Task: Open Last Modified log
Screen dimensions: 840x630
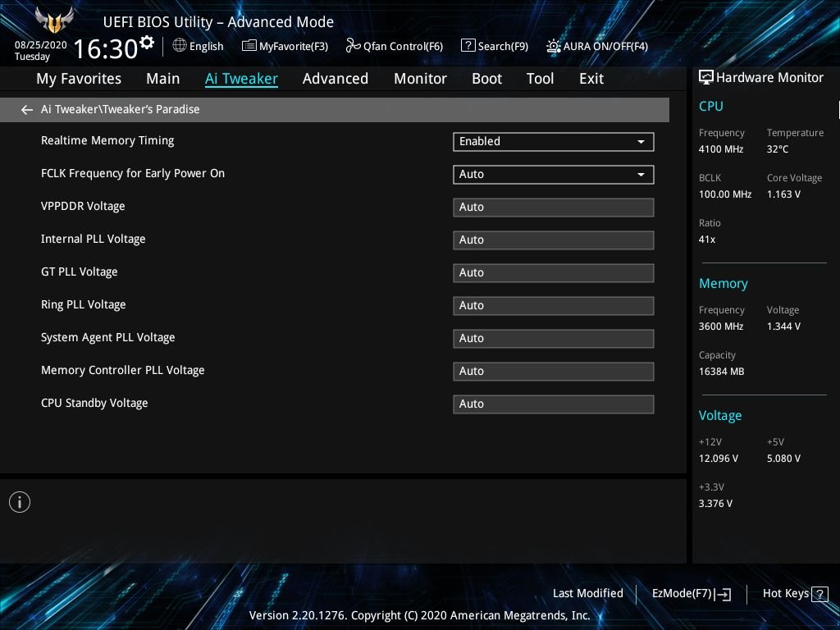Action: click(587, 594)
